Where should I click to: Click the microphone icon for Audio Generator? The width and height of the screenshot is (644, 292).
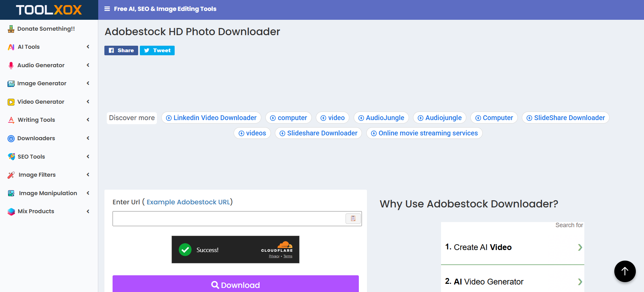pos(11,65)
